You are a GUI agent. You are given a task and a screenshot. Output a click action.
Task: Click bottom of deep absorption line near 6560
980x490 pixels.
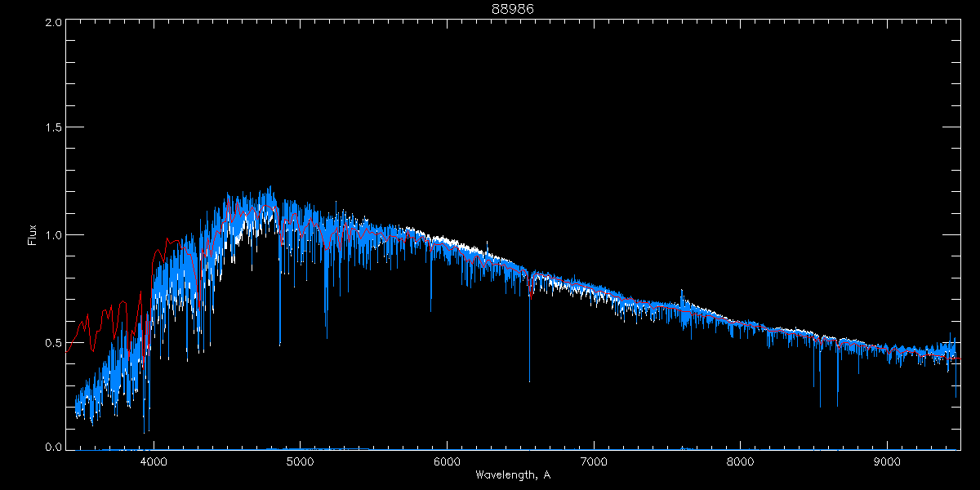point(529,380)
